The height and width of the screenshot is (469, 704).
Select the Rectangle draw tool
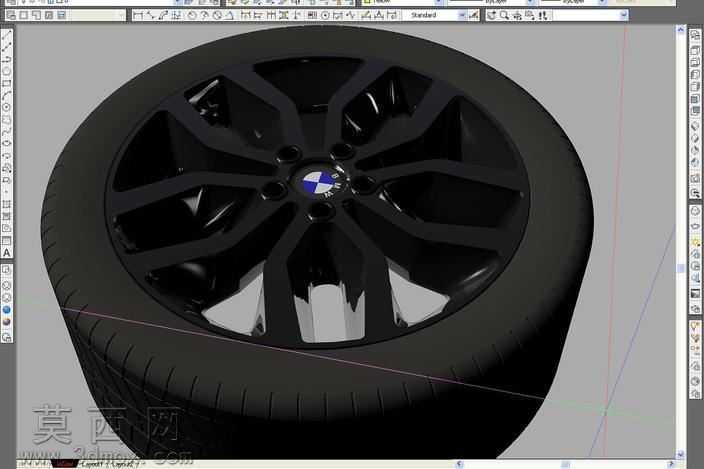(7, 83)
